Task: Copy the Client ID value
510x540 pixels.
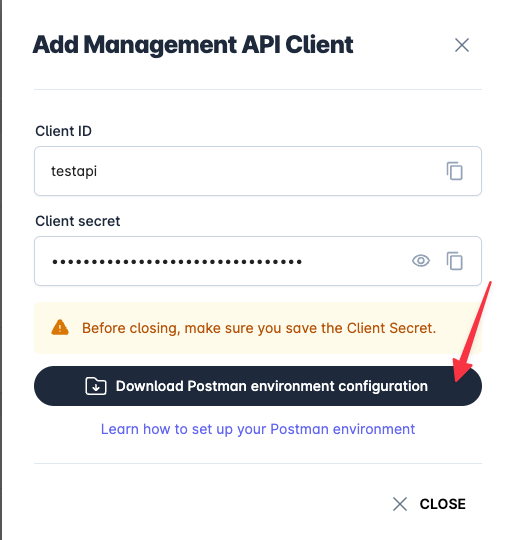Action: [x=454, y=171]
